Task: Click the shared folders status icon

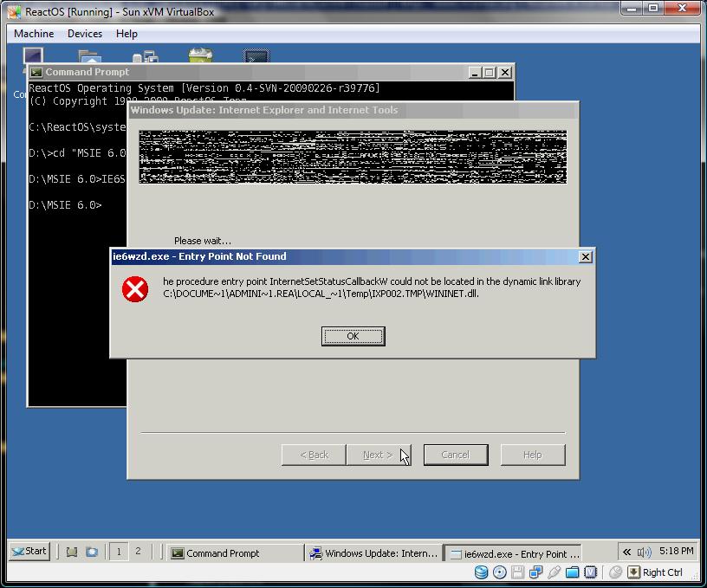Action: (572, 572)
